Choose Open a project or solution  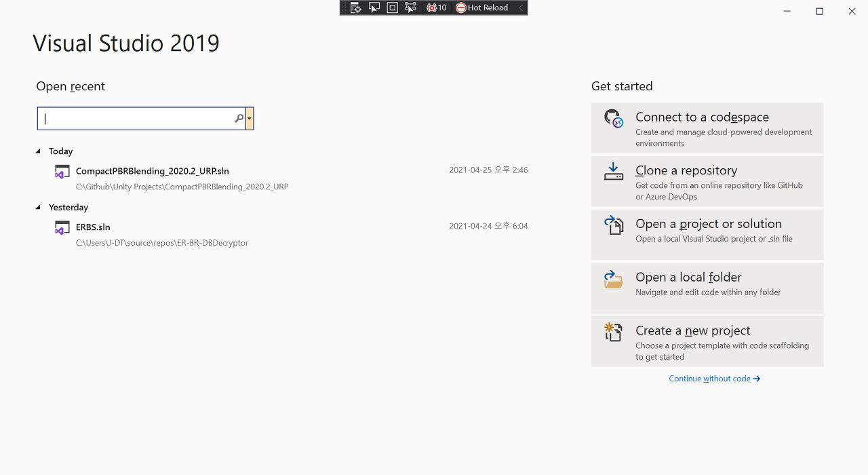point(707,235)
